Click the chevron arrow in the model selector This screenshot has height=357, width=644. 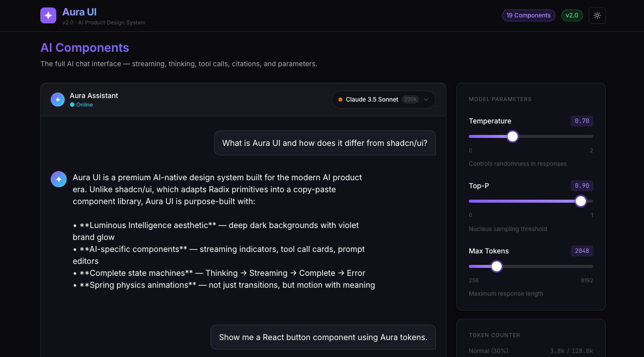426,100
